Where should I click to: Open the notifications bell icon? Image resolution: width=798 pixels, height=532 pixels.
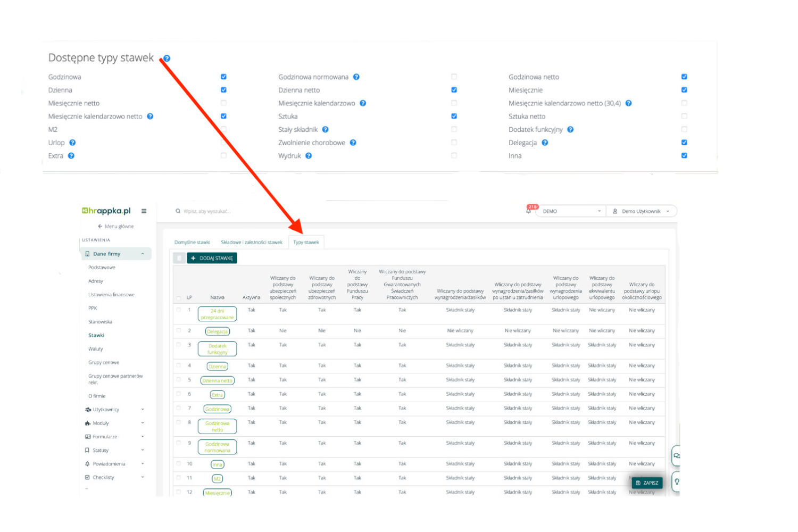pos(529,211)
